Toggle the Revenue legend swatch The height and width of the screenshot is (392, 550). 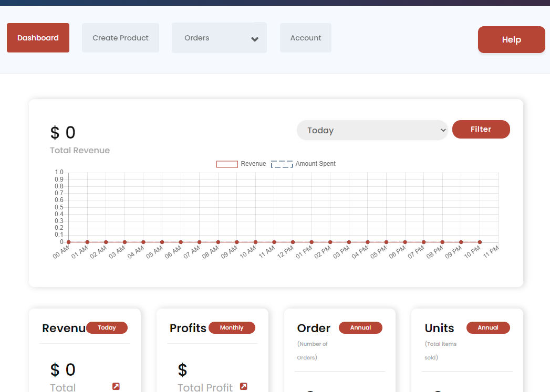227,164
